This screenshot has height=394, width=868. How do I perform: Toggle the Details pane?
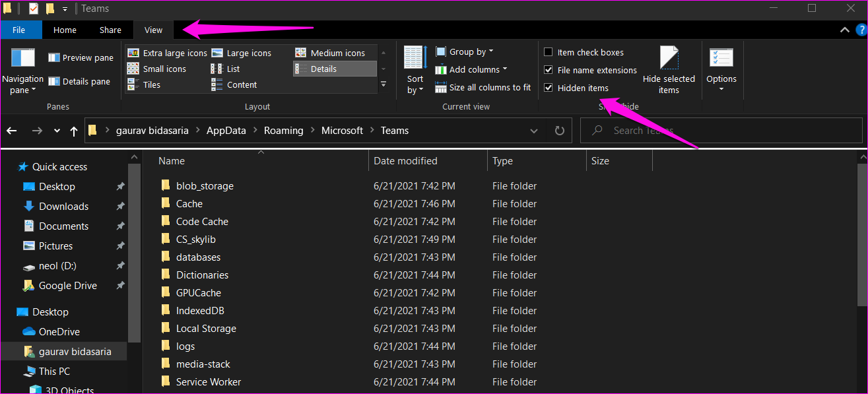click(x=79, y=82)
